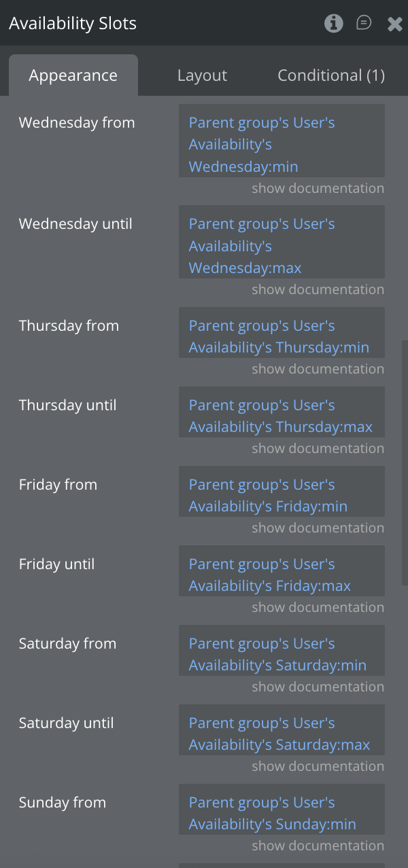The image size is (408, 868).
Task: Edit the Friday until expression
Action: pyautogui.click(x=282, y=575)
